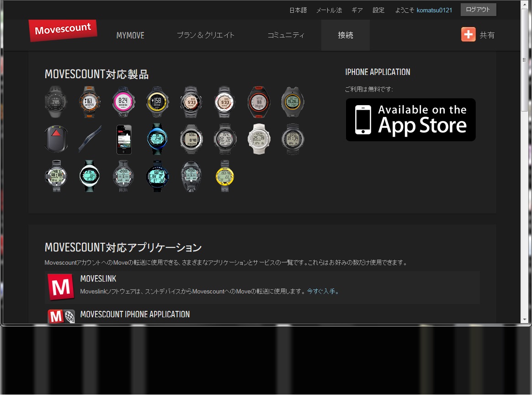This screenshot has width=532, height=395.
Task: Select the silver-framed dive computer showing 48.1
Action: (56, 176)
